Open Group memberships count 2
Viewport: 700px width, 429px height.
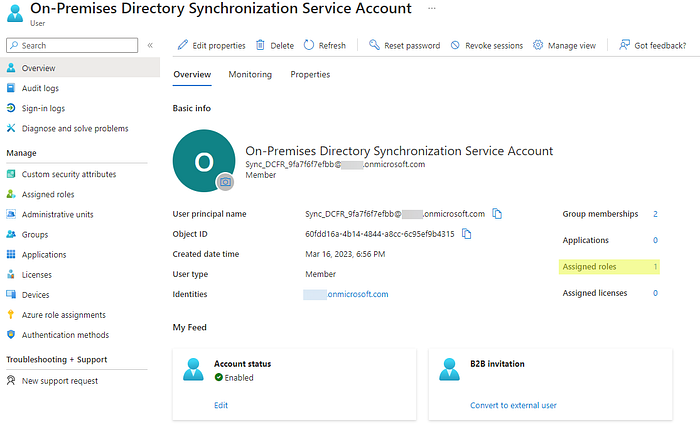click(x=655, y=214)
